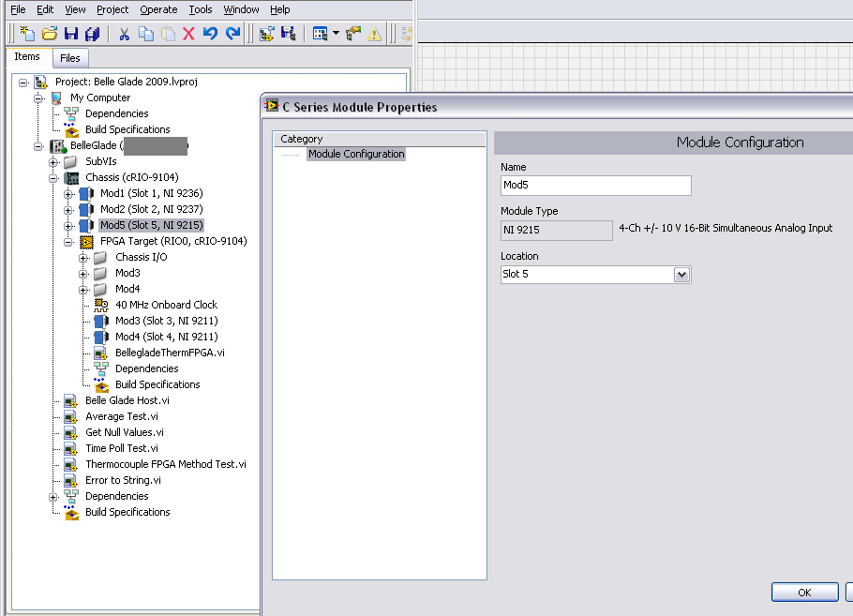Click the Paste clipboard icon

pyautogui.click(x=168, y=34)
